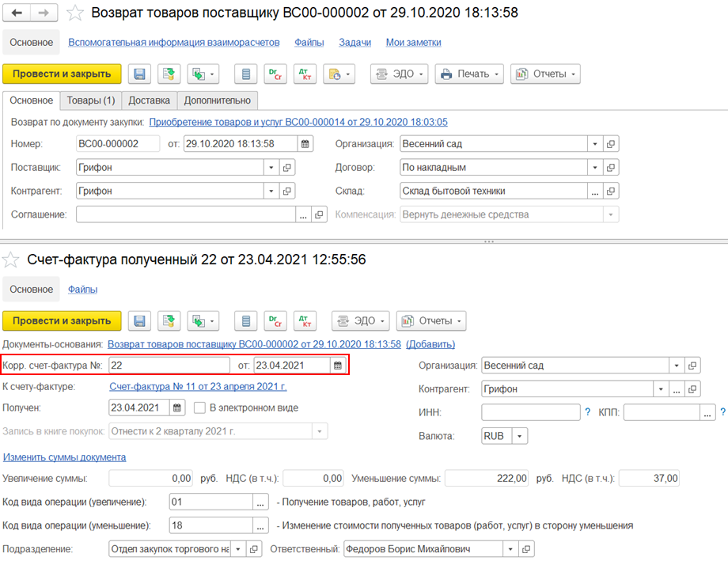Screen dimensions: 728x561
Task: Open the upper ЭДО dropdown menu
Action: (x=400, y=74)
